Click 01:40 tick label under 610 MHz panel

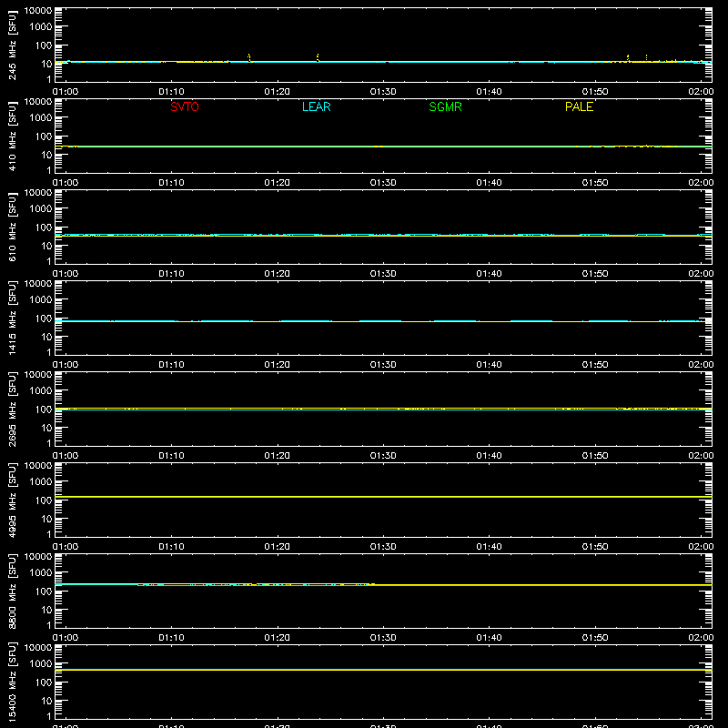click(489, 274)
